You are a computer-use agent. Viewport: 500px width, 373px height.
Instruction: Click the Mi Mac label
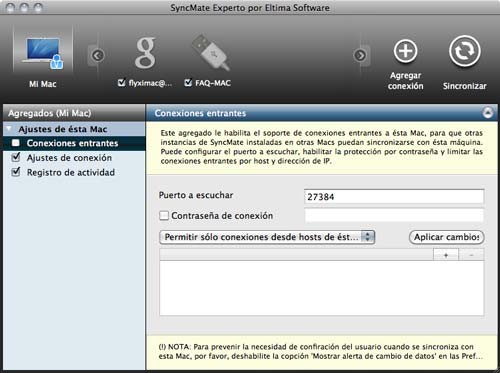point(43,84)
